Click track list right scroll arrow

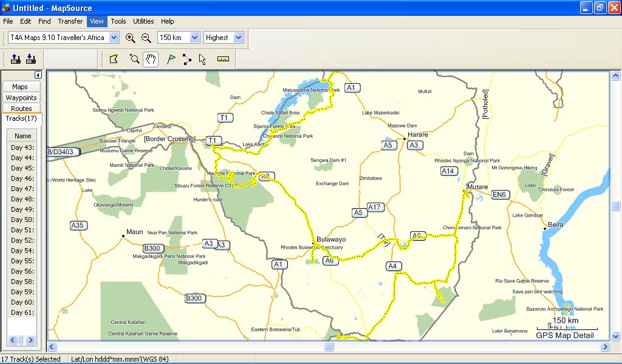pos(30,340)
